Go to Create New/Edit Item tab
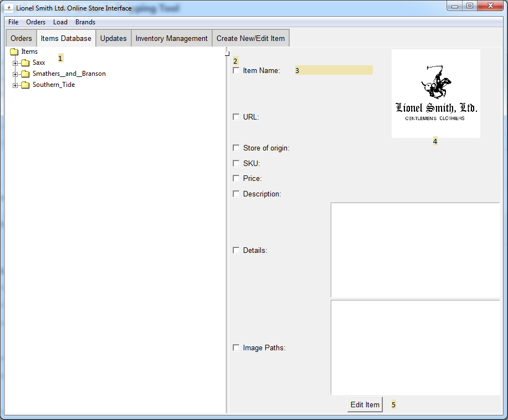 [x=250, y=39]
